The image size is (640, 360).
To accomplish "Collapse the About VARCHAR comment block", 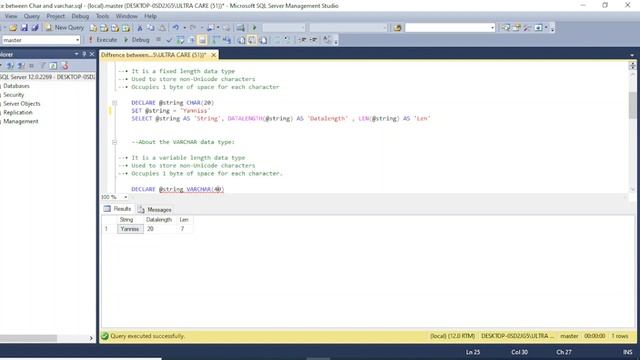I will tap(115, 142).
